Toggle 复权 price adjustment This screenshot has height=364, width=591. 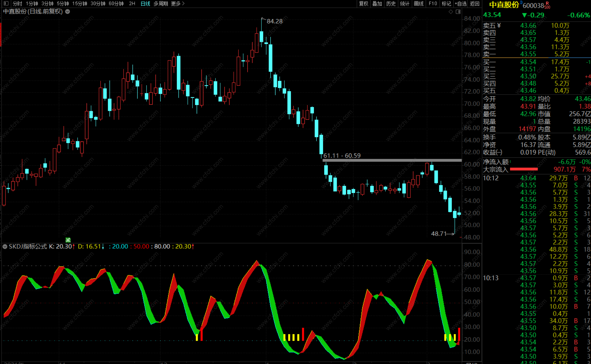pyautogui.click(x=363, y=4)
